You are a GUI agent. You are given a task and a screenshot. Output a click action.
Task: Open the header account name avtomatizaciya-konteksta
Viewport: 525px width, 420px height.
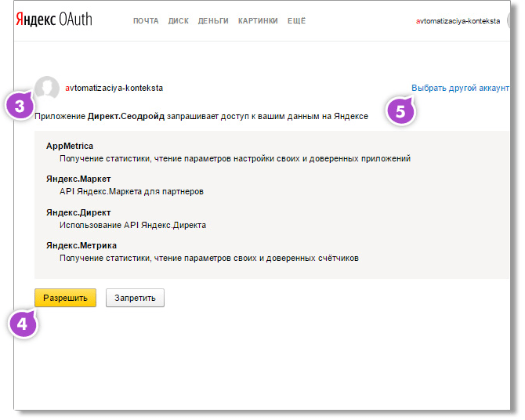click(458, 21)
